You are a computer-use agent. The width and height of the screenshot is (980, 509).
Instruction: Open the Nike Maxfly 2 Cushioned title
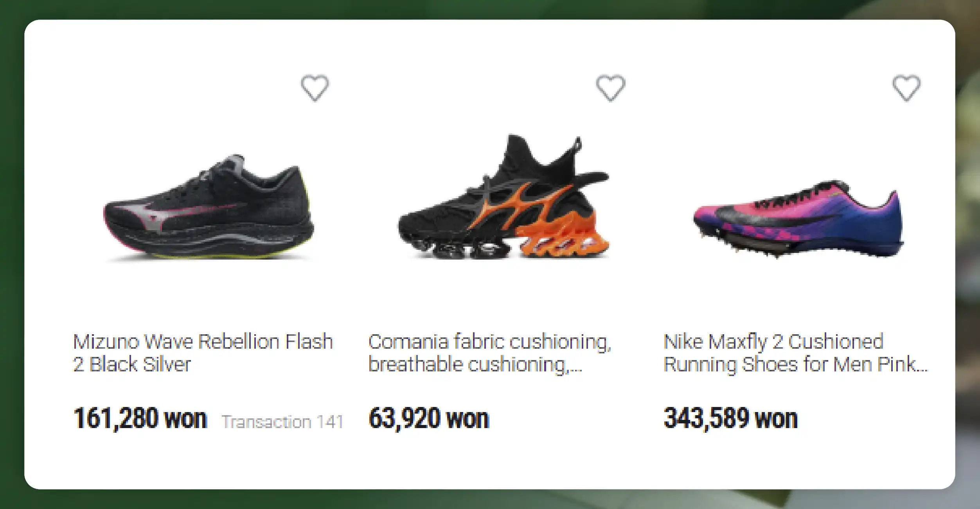(773, 342)
